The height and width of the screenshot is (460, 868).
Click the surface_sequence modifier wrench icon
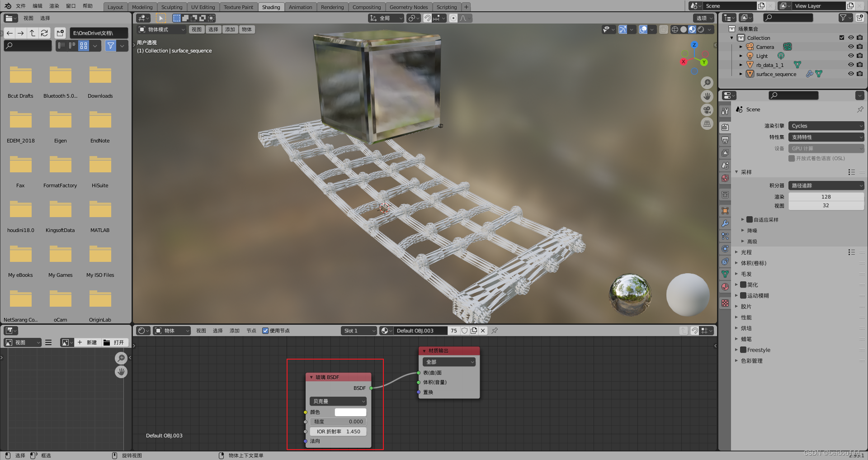tap(809, 74)
